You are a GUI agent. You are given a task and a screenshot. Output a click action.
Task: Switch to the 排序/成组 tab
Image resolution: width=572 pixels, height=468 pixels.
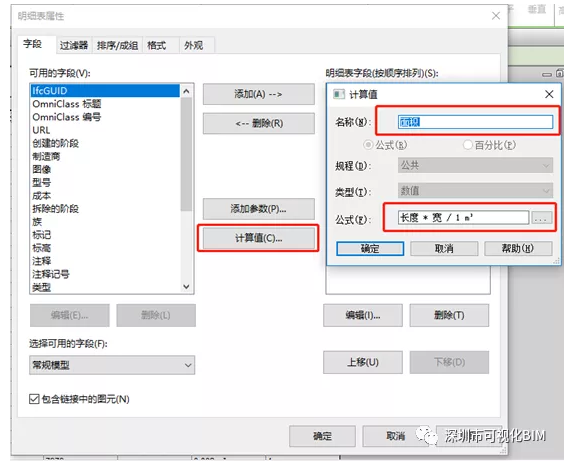[117, 46]
